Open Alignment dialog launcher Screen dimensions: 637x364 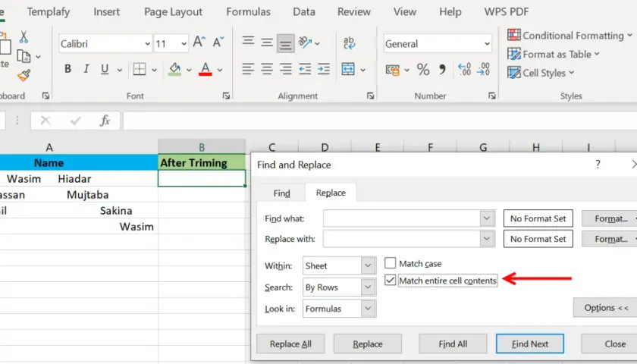[371, 96]
